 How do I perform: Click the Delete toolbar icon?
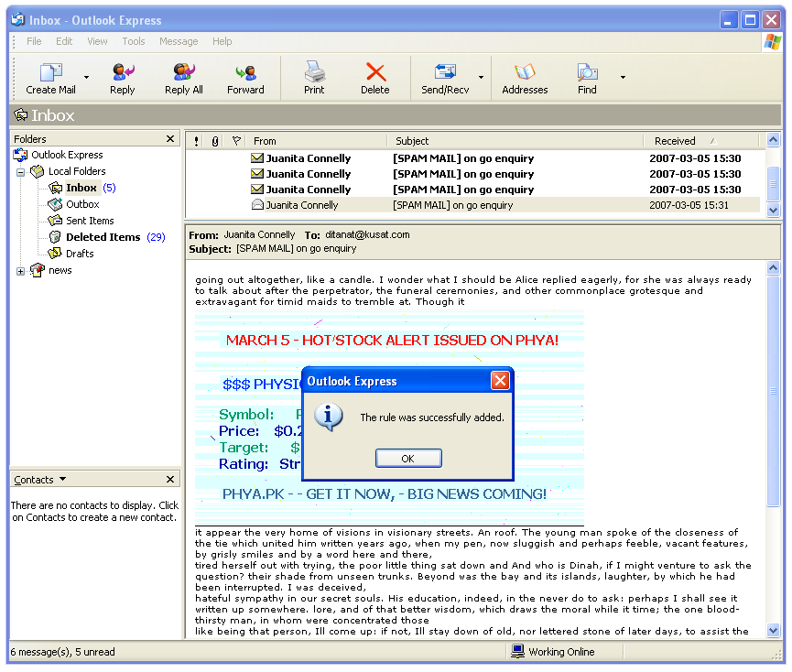pos(375,72)
